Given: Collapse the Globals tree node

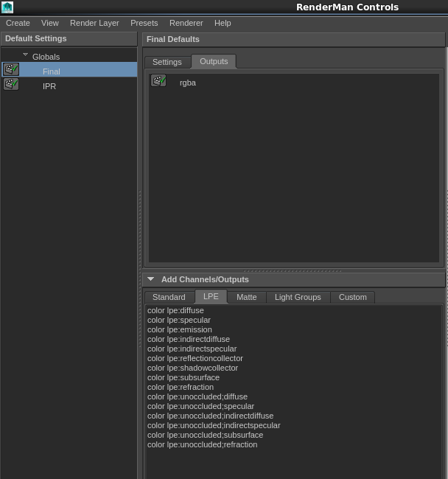Looking at the screenshot, I should (x=25, y=55).
